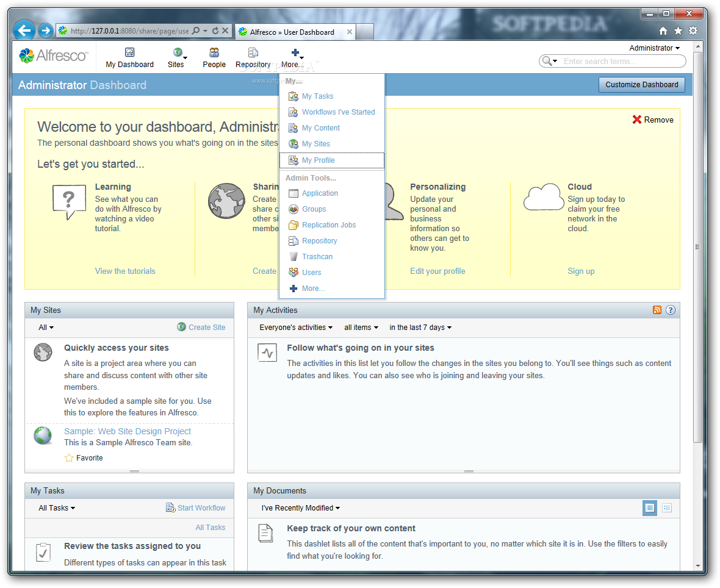The width and height of the screenshot is (720, 588).
Task: Click the red X Remove icon
Action: click(x=637, y=120)
